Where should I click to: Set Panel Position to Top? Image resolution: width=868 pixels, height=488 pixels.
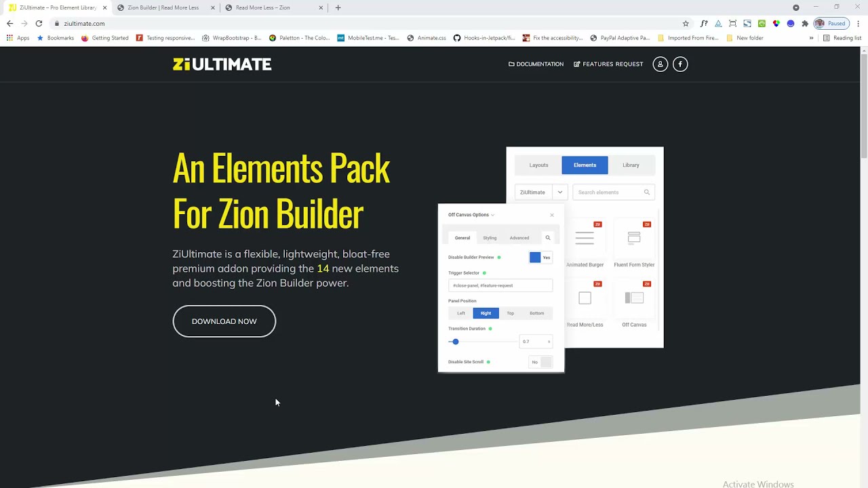[x=510, y=313]
